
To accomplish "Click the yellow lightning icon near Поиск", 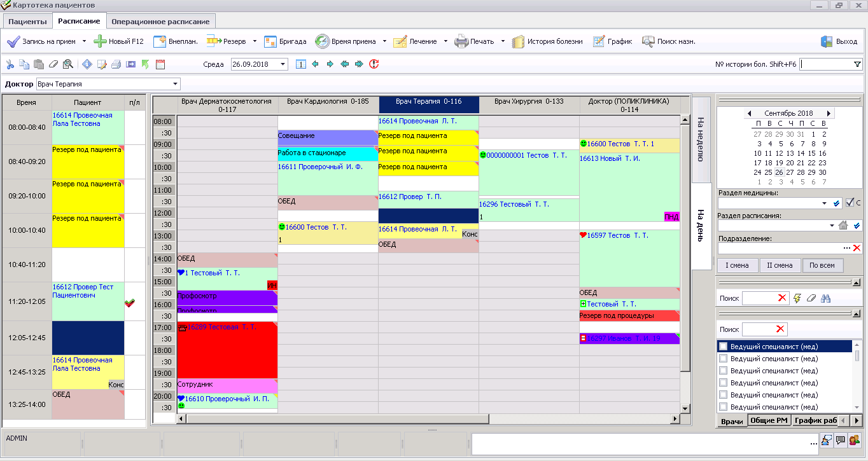I will pos(797,298).
